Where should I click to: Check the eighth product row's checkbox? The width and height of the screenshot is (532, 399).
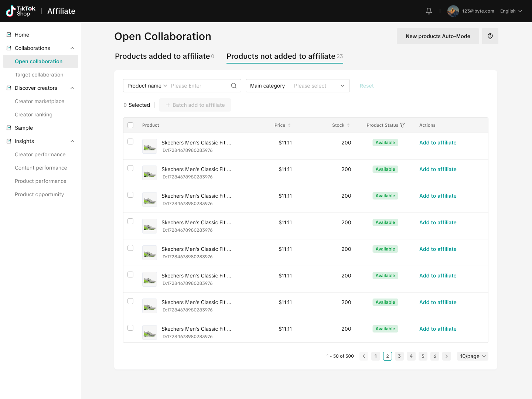(130, 328)
